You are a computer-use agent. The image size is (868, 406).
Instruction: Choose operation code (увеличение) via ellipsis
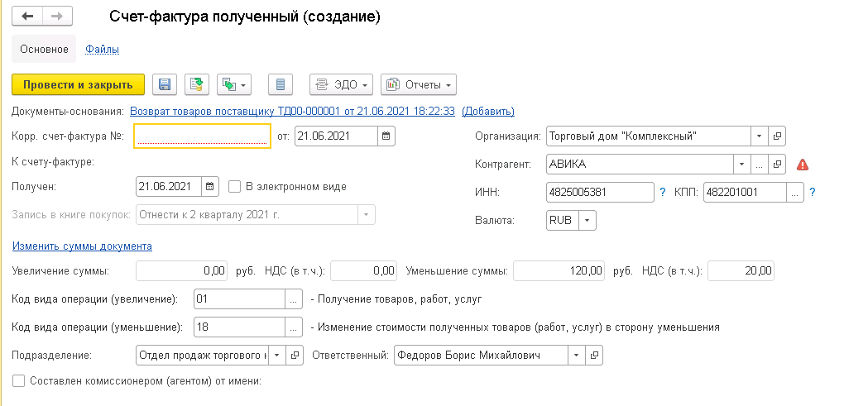tap(294, 299)
